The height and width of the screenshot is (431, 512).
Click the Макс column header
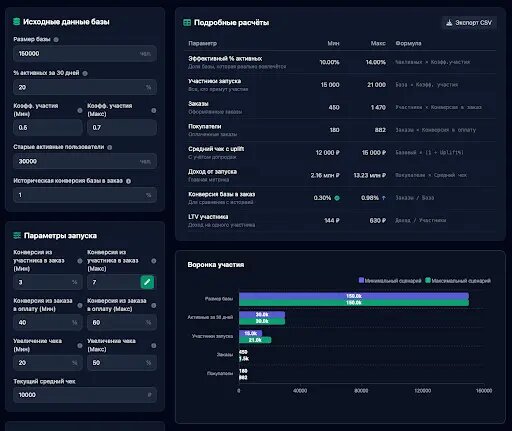[x=378, y=43]
